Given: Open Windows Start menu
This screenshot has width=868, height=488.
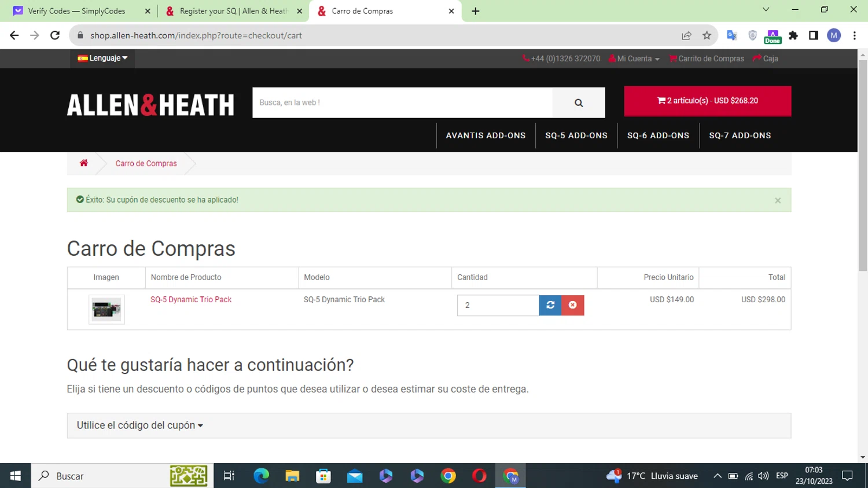Looking at the screenshot, I should (16, 476).
